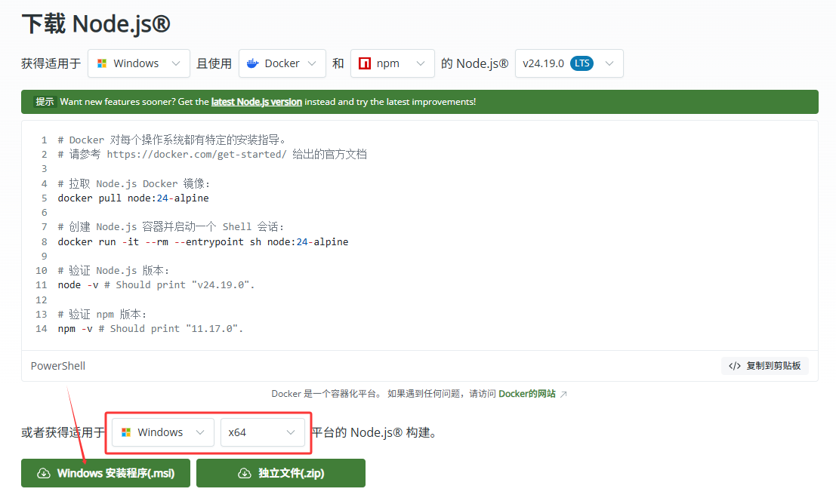The image size is (836, 504).
Task: Click the latest Node.js version link
Action: pos(257,102)
